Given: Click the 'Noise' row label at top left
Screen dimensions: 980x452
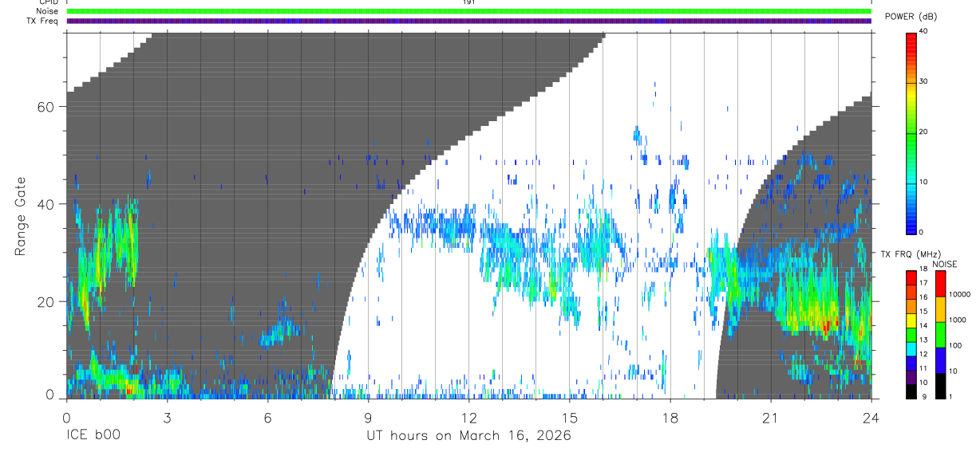Looking at the screenshot, I should (47, 11).
